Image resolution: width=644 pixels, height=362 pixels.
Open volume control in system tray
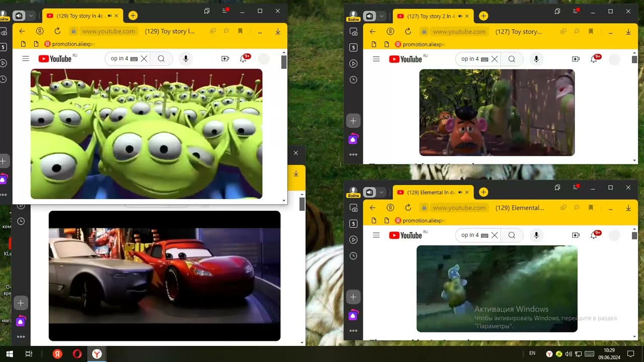(568, 354)
